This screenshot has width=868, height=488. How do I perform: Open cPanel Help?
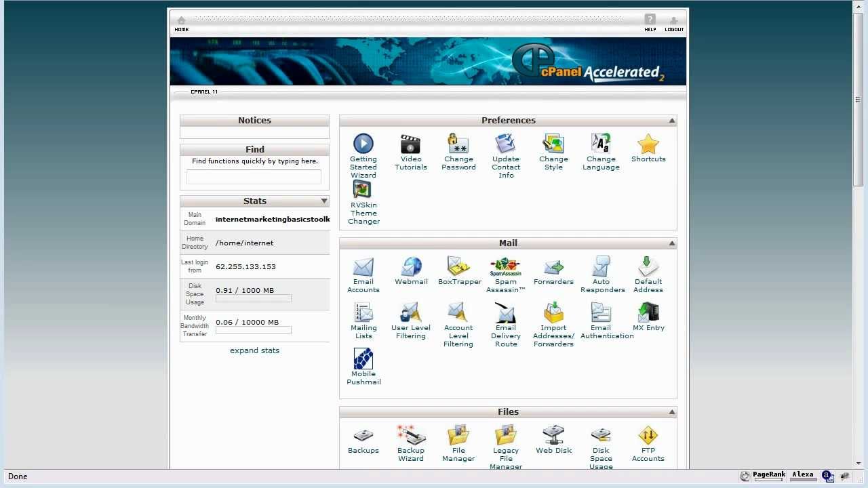(x=650, y=24)
